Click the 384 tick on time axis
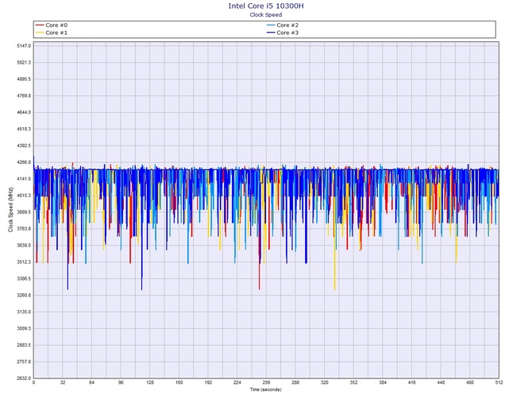The width and height of the screenshot is (532, 399). [x=383, y=382]
